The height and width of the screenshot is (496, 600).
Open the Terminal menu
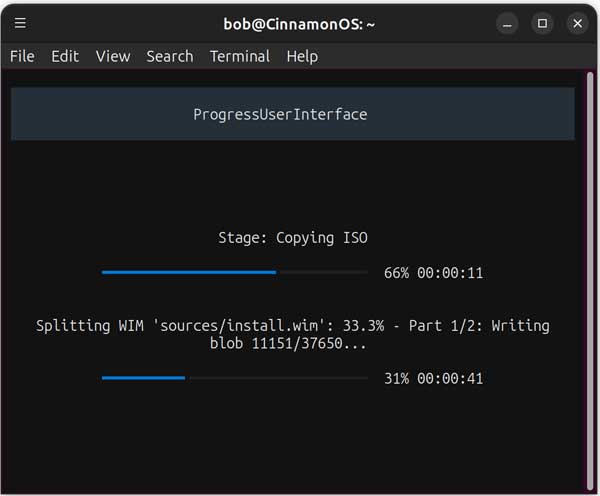click(240, 56)
